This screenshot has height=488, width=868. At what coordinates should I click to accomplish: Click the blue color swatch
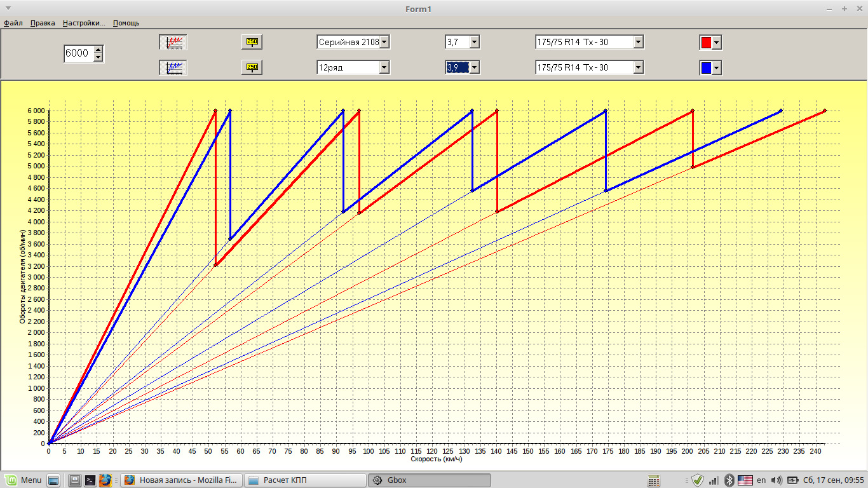[706, 68]
